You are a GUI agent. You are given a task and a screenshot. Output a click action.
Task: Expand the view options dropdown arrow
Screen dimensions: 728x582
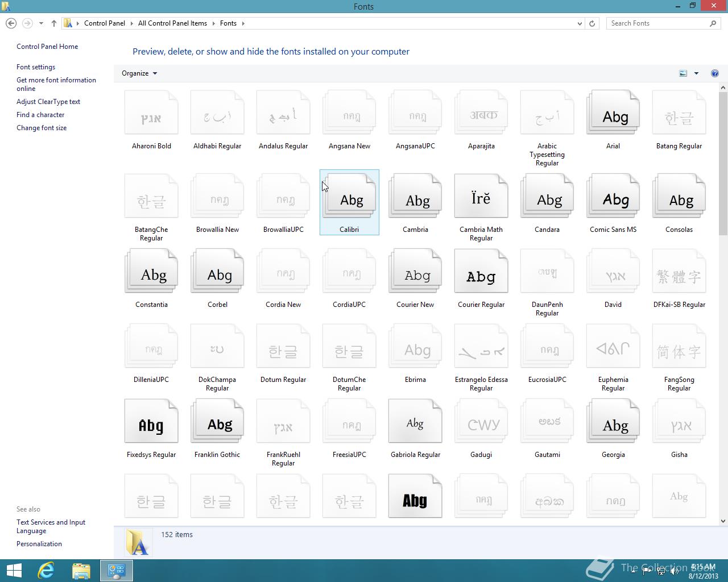click(696, 73)
